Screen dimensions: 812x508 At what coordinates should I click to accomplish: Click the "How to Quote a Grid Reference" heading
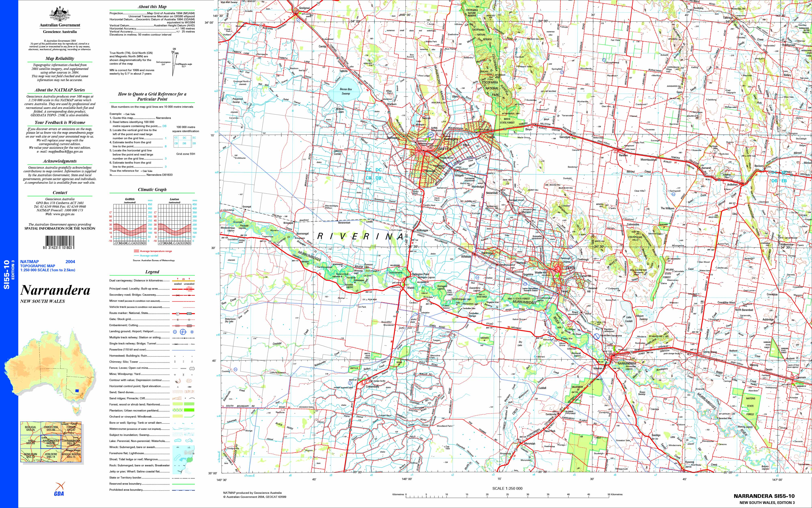pos(152,97)
